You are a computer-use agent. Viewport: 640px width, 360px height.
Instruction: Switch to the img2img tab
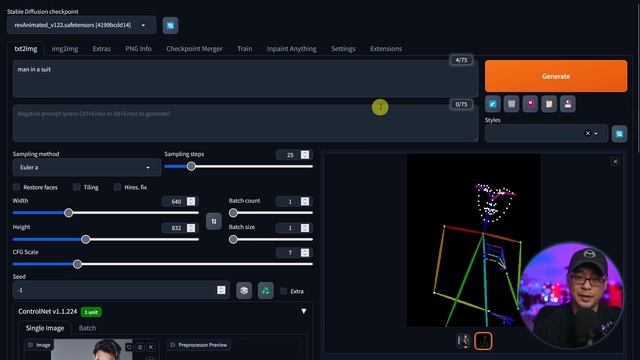[65, 49]
